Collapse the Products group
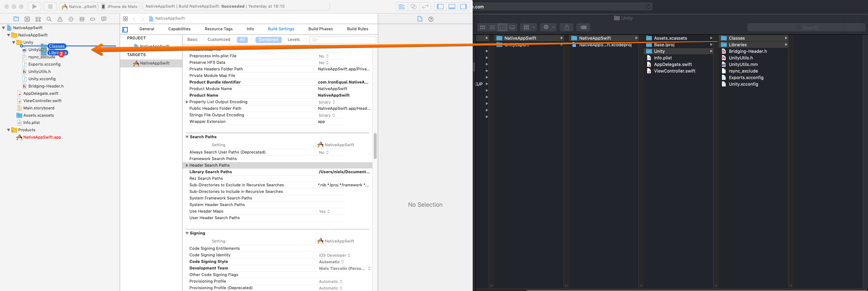The height and width of the screenshot is (291, 868). pos(9,130)
